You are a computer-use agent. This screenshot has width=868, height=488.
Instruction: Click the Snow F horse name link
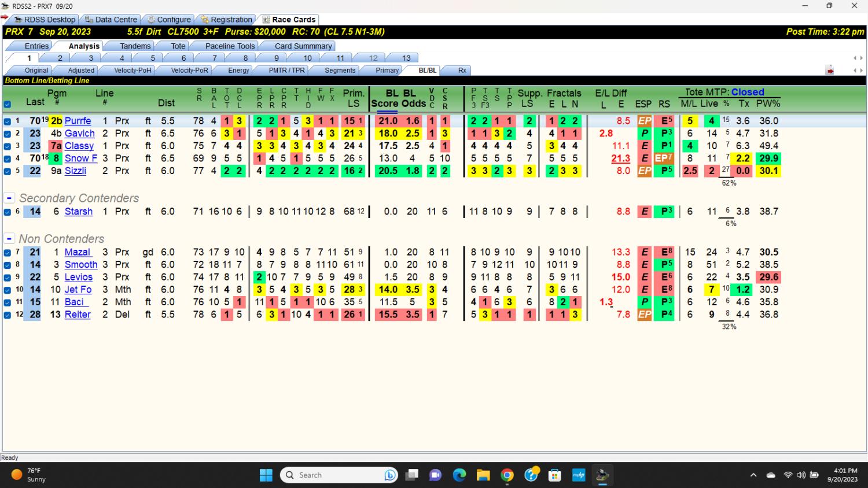81,158
